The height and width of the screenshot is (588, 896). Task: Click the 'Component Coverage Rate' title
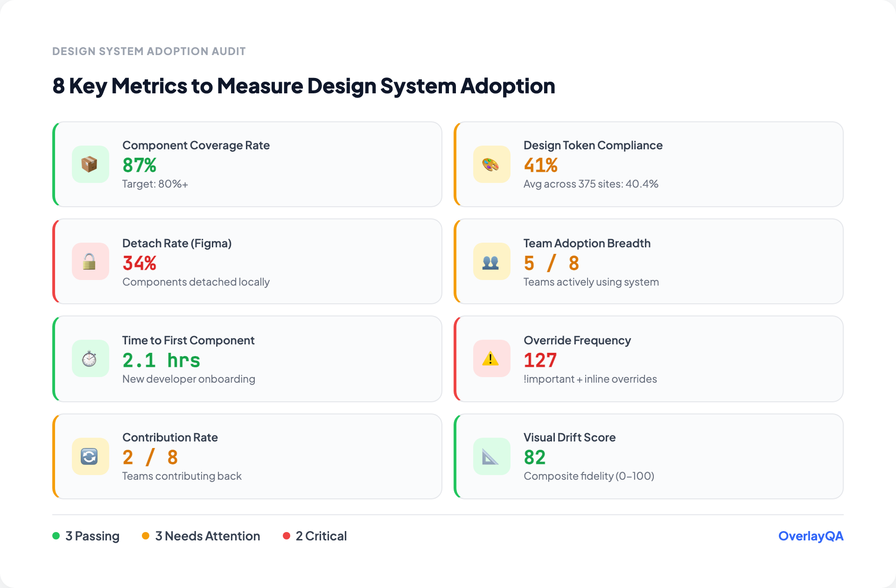click(196, 145)
